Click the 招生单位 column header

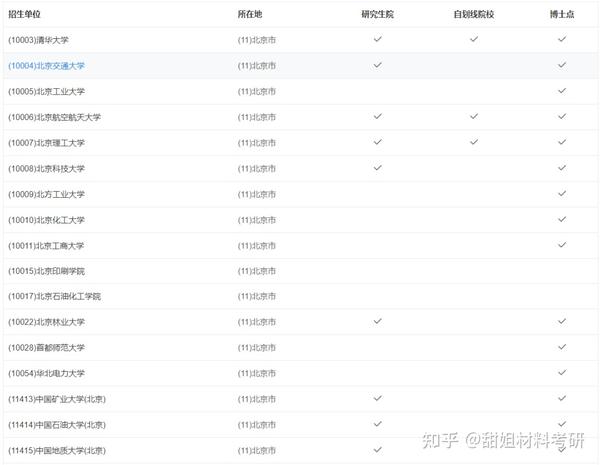(24, 14)
